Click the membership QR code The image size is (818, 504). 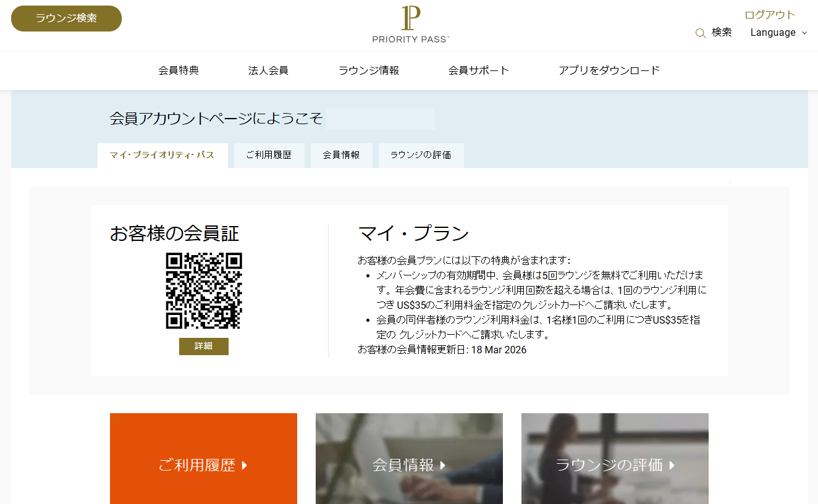(204, 291)
